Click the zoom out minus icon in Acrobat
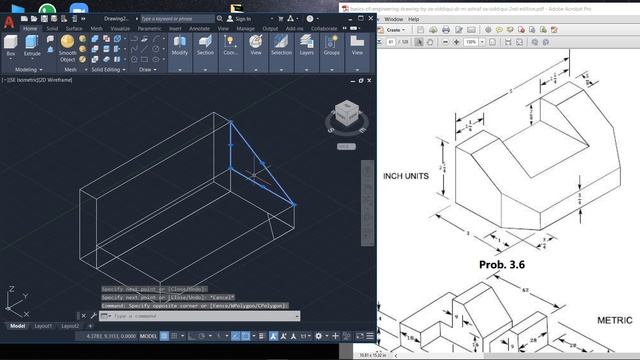640x360 pixels. [x=445, y=42]
